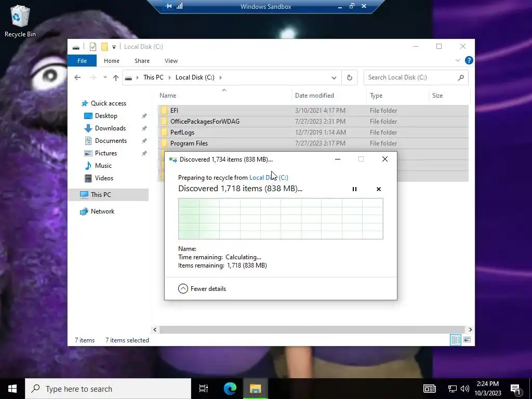Expand the ribbon with chevron arrow
Image resolution: width=532 pixels, height=399 pixels.
point(458,60)
